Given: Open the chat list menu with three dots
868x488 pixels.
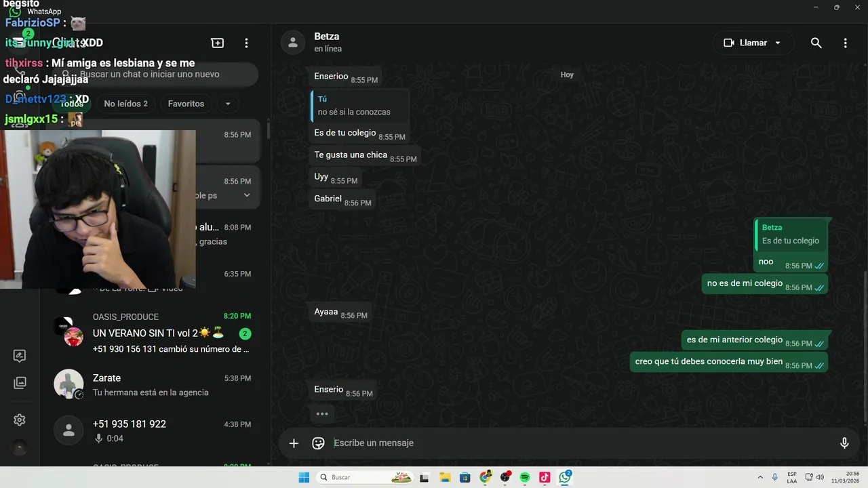Looking at the screenshot, I should (246, 43).
